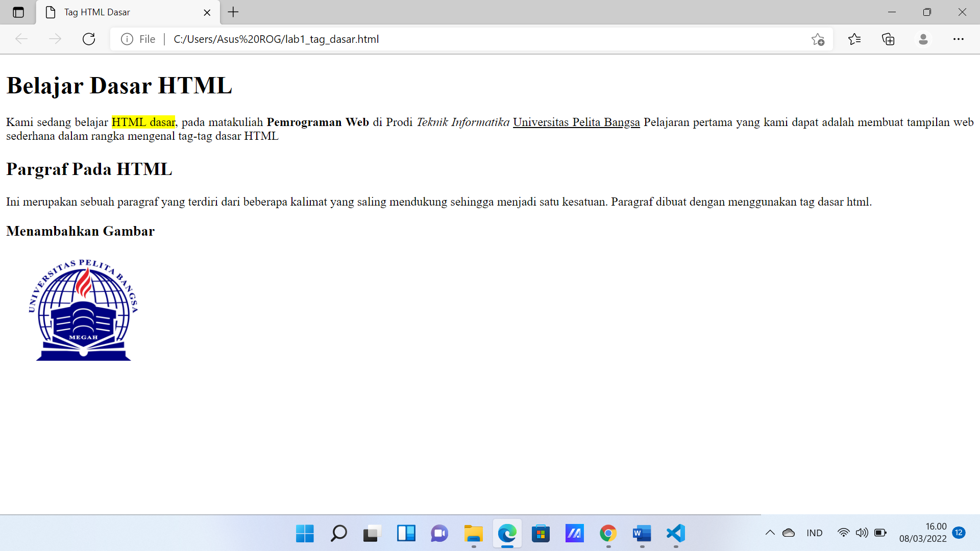Click the Belajar Dasar HTML heading
The width and height of the screenshot is (980, 551).
click(119, 85)
